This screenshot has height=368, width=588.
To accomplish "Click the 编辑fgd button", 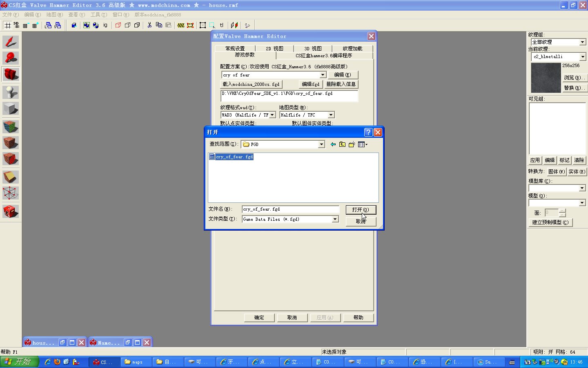I will point(310,84).
